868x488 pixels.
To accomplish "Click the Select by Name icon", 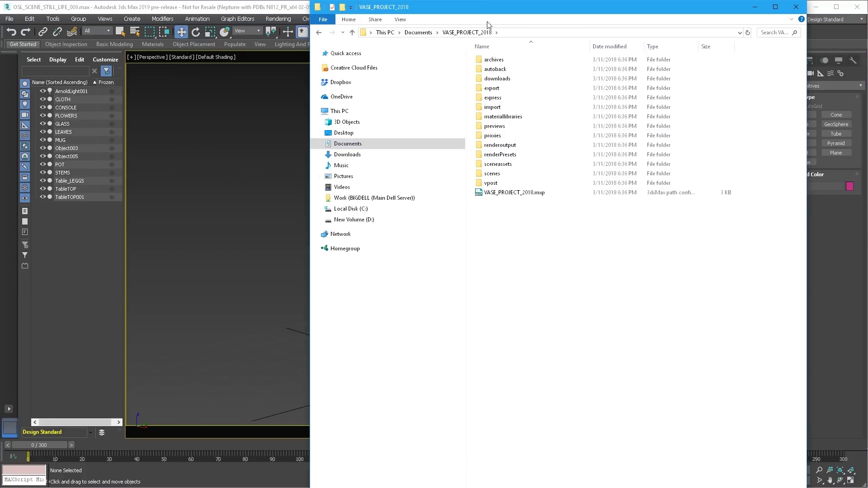I will click(135, 32).
